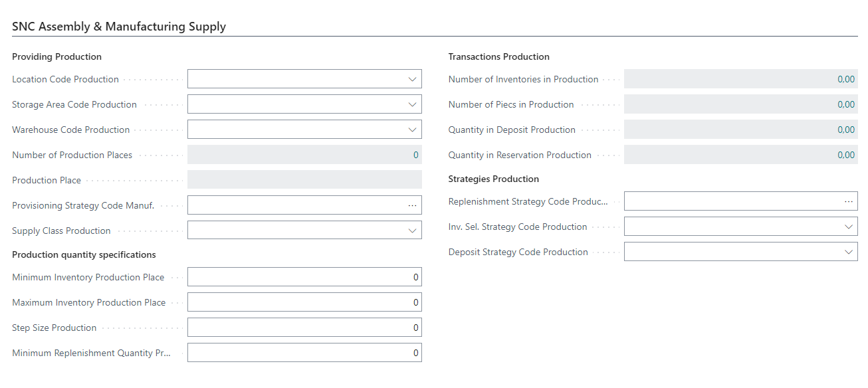Click the Minimum Replenishment Quantity input field
The height and width of the screenshot is (388, 868).
pos(304,353)
